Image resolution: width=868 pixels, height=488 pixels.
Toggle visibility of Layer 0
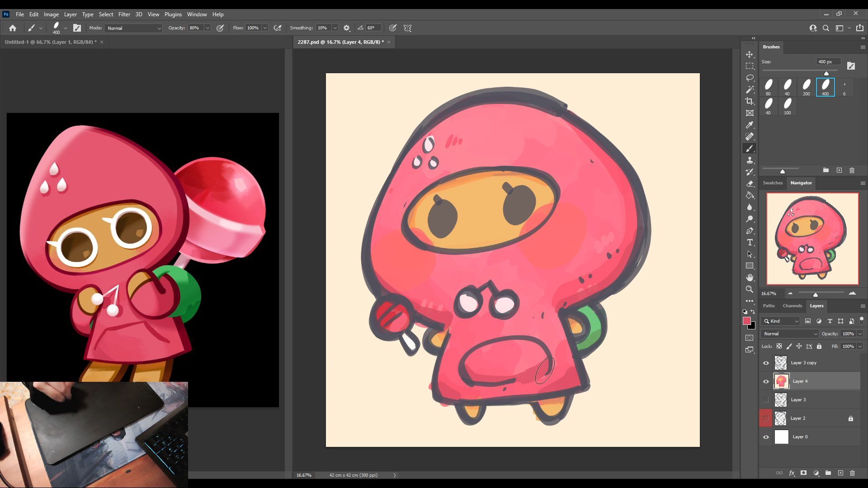(766, 437)
